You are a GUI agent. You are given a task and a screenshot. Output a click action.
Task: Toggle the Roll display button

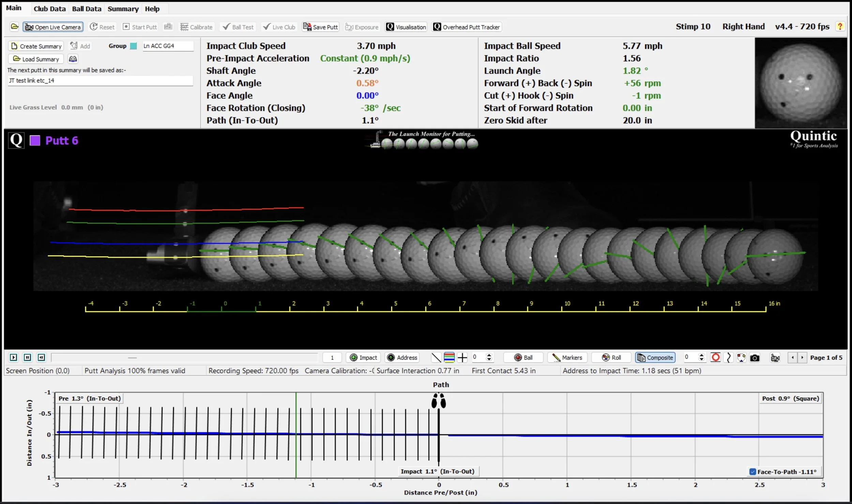point(611,357)
